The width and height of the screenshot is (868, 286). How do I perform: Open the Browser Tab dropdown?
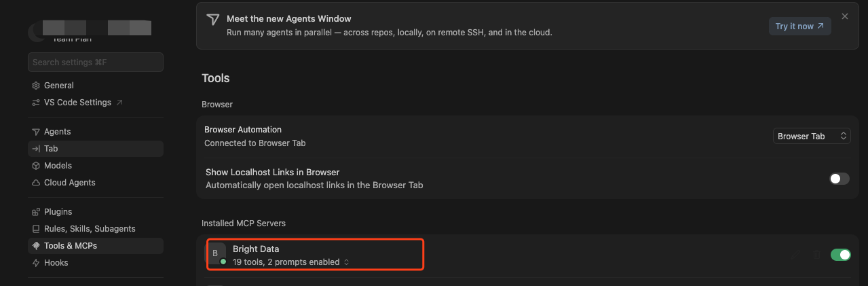812,136
